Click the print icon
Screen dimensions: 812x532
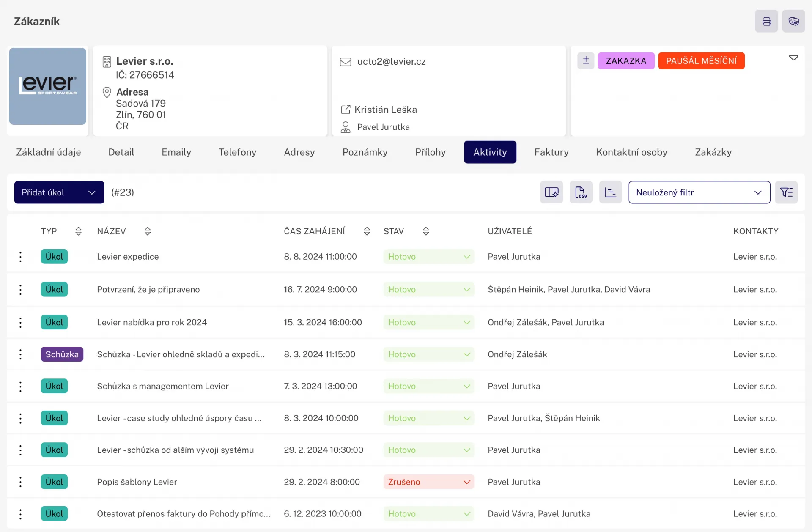tap(766, 22)
